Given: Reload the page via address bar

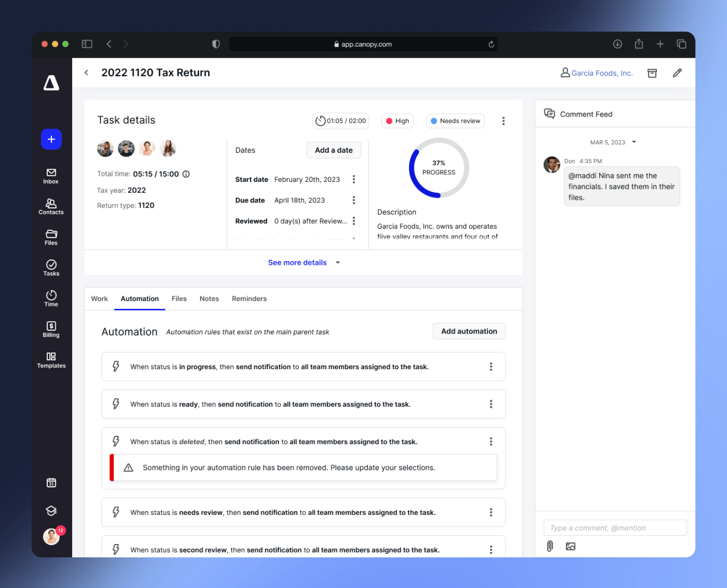Looking at the screenshot, I should point(491,44).
